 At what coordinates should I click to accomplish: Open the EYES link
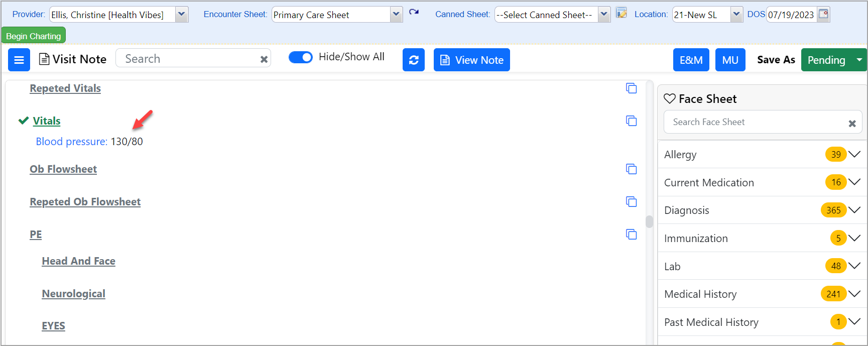(x=54, y=326)
